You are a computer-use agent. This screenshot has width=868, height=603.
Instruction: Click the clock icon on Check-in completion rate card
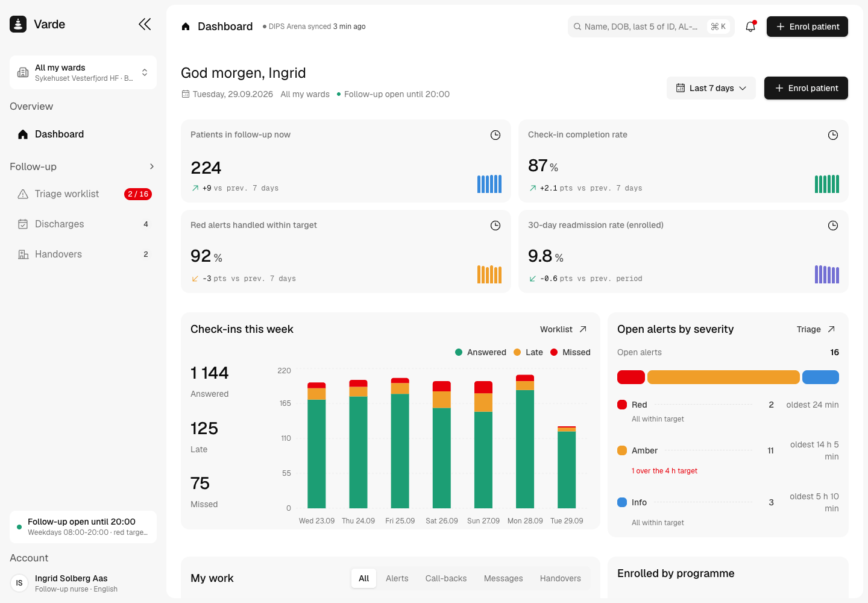coord(833,135)
